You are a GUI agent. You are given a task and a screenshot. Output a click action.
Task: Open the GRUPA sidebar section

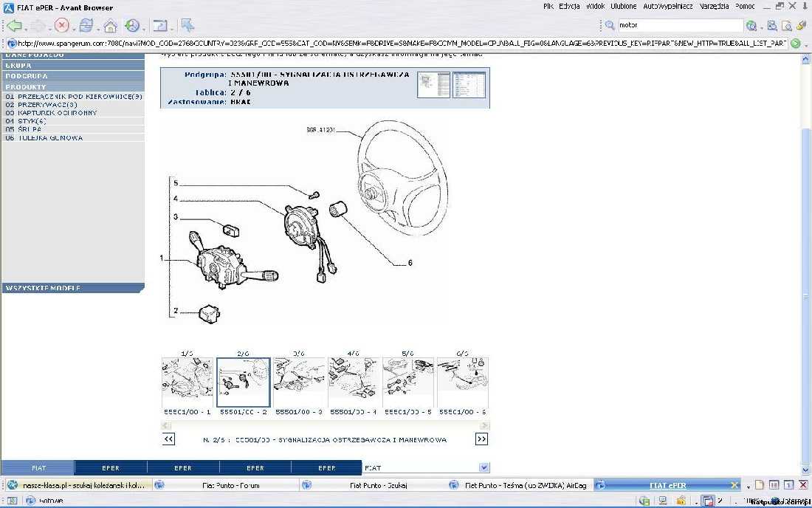pos(73,65)
